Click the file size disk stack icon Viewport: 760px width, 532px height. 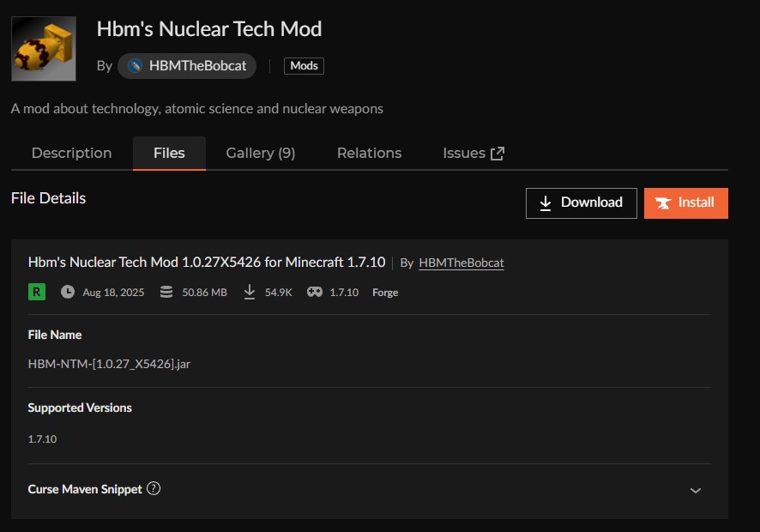click(x=164, y=292)
